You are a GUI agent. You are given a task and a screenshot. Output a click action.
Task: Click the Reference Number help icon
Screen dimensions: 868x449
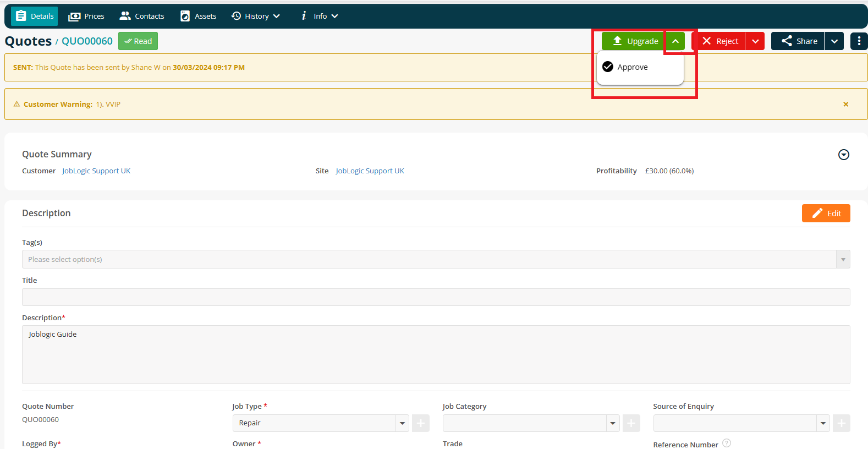coord(727,443)
